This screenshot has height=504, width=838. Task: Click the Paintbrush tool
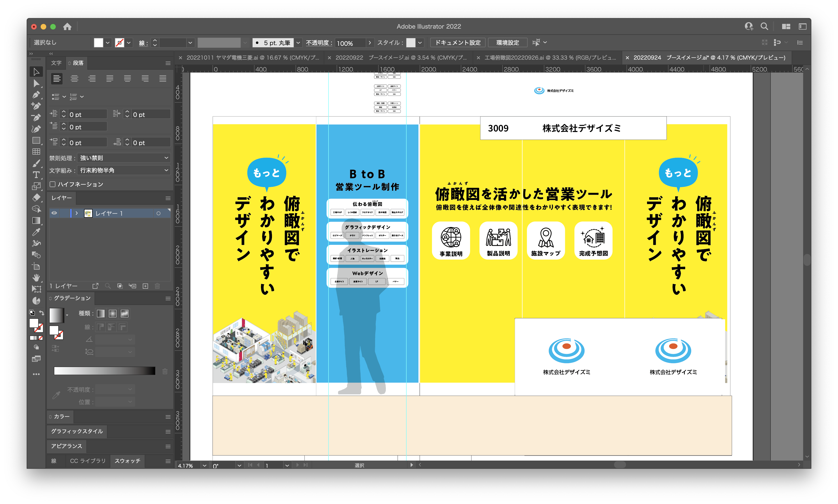coord(36,163)
